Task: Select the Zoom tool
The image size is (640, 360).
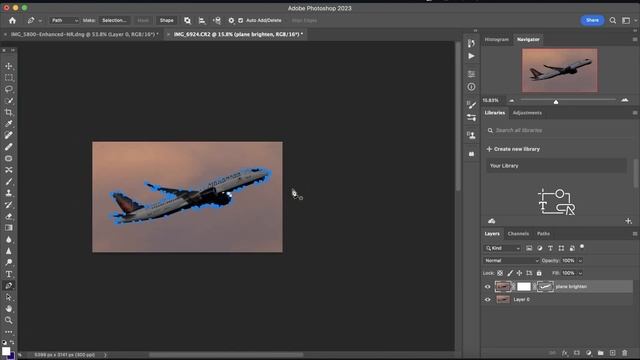Action: (x=9, y=320)
